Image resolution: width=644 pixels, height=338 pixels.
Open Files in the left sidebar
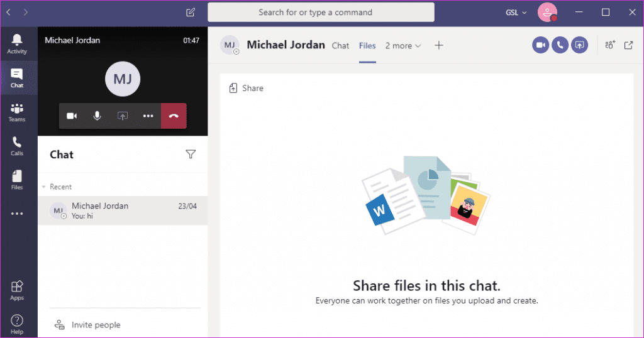coord(17,180)
